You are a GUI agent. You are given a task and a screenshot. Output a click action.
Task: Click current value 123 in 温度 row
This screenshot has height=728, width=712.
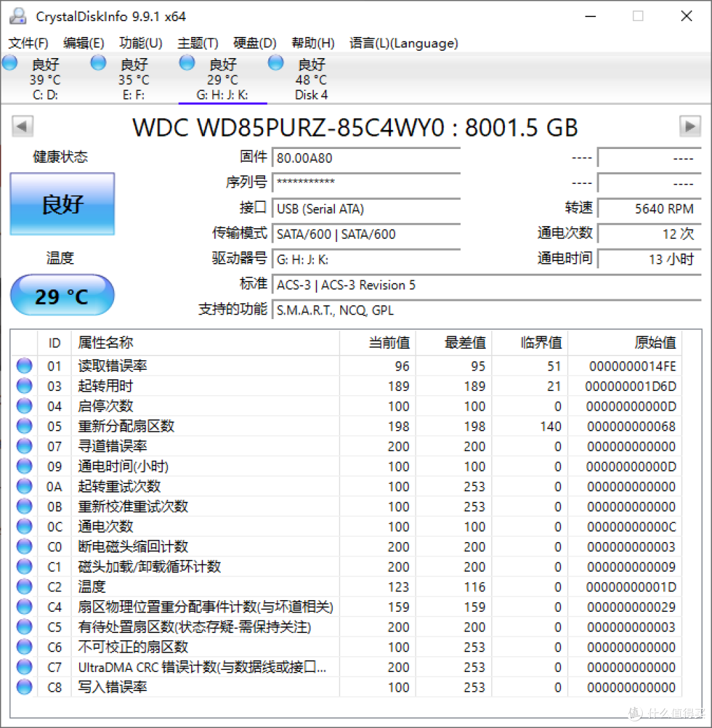click(399, 587)
